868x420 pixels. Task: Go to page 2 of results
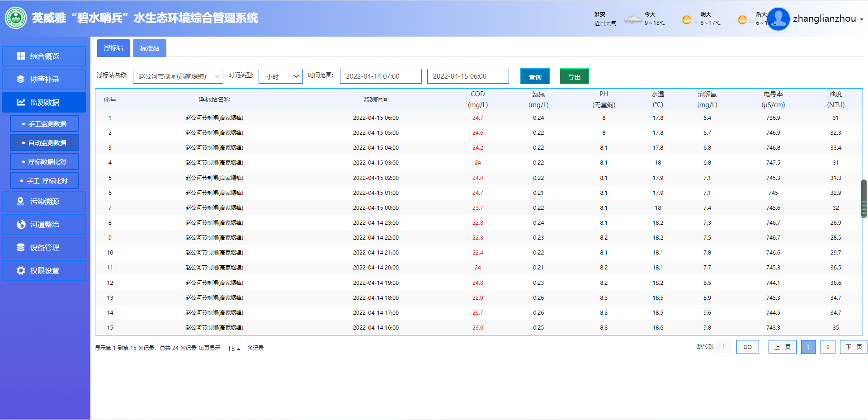(827, 347)
